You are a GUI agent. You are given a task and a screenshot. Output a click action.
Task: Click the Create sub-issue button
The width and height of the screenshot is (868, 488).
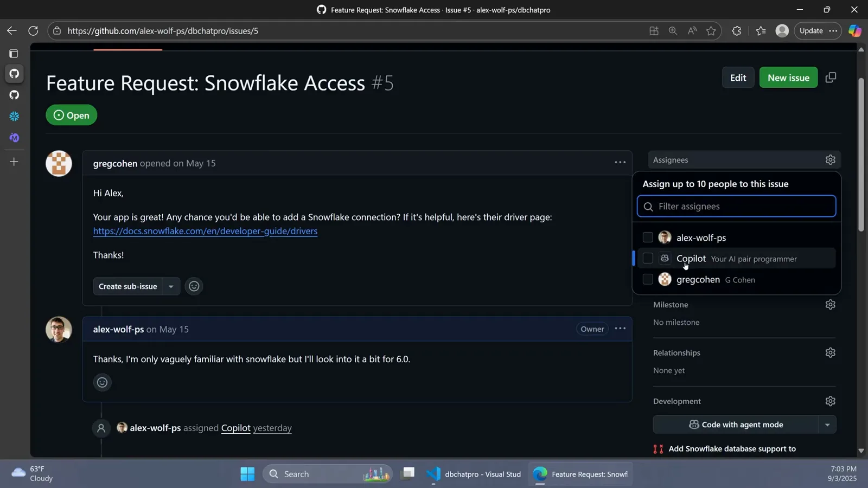click(x=128, y=286)
